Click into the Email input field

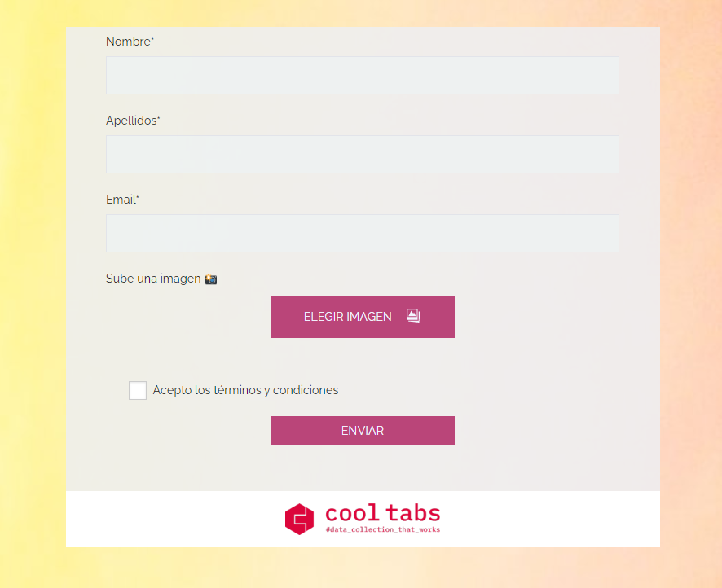362,233
